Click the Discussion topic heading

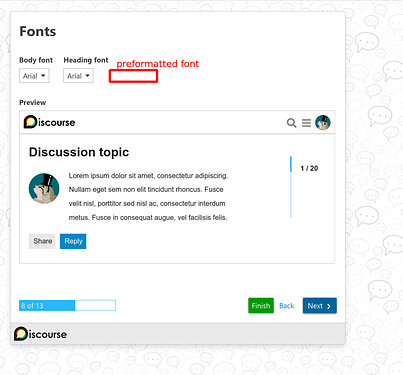[x=79, y=152]
